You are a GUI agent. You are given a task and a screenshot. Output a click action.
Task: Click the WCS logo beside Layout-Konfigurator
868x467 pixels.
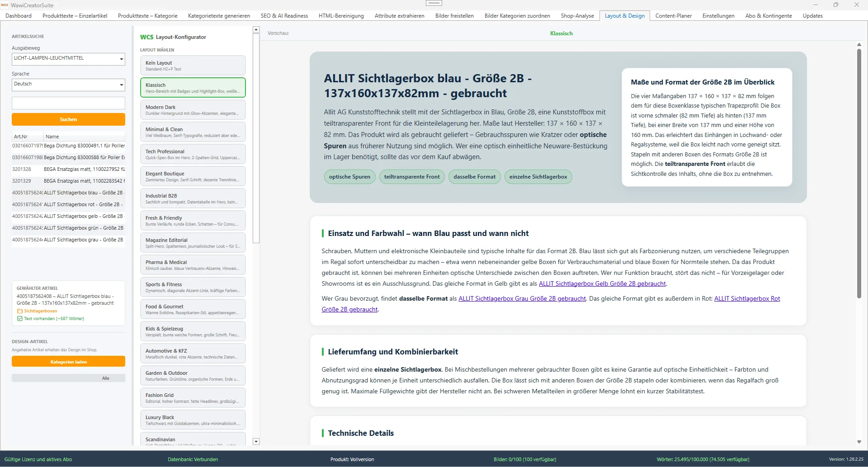146,37
